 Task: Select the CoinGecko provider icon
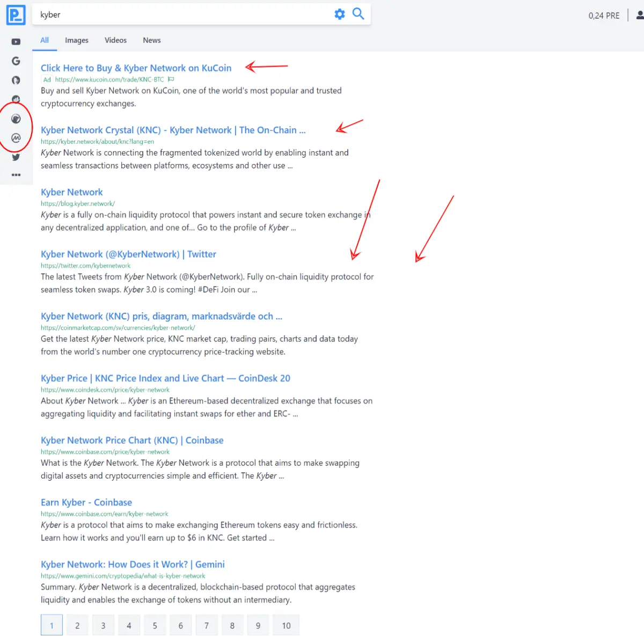tap(16, 119)
